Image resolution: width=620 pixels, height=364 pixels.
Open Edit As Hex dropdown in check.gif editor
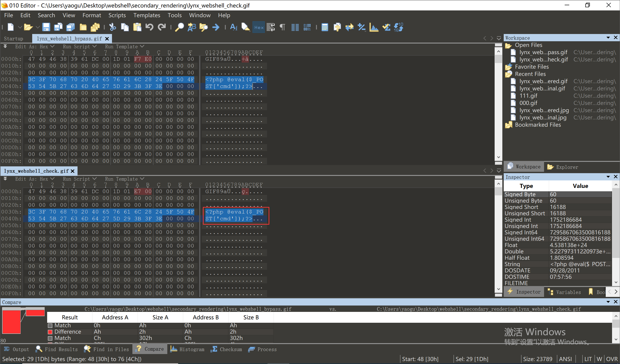click(34, 179)
